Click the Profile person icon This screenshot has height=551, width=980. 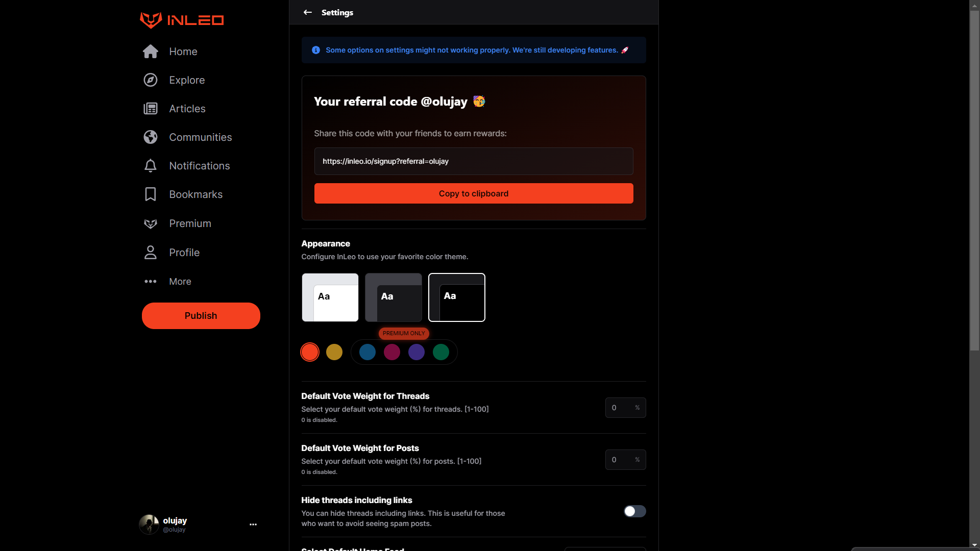(x=151, y=253)
